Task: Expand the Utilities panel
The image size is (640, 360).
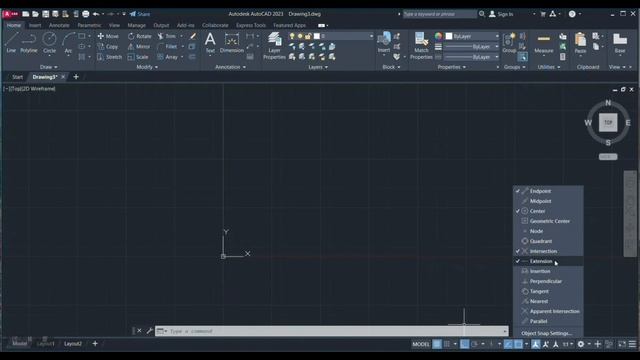Action: [549, 67]
